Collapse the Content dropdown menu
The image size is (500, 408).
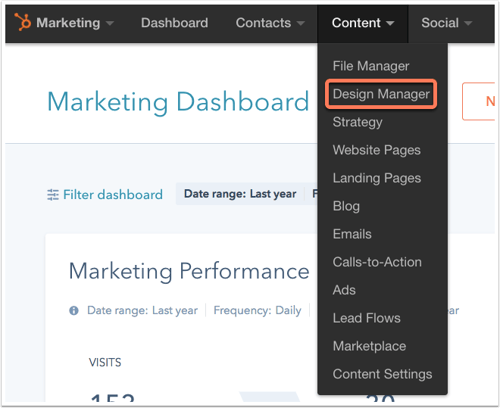pyautogui.click(x=363, y=23)
